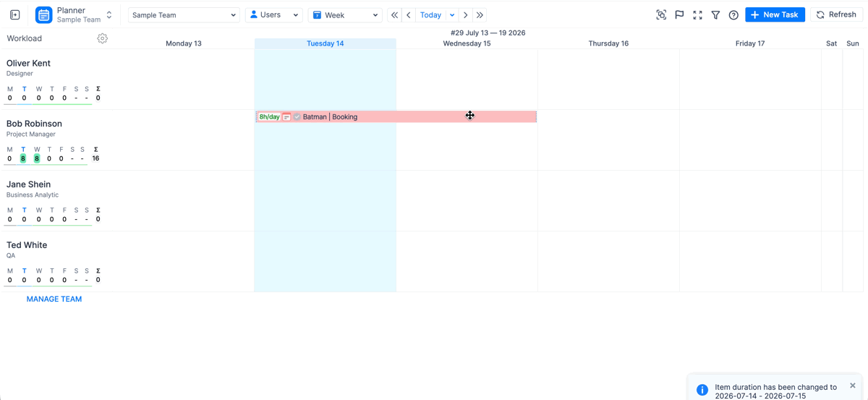Viewport: 868px width, 400px height.
Task: Click Jane Shein's Business Analytic role label
Action: (33, 195)
